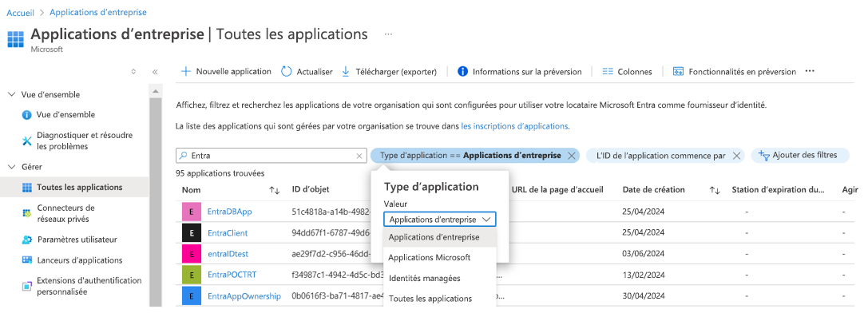
Task: Click Paramètres utilisateur people icon
Action: coord(26,240)
